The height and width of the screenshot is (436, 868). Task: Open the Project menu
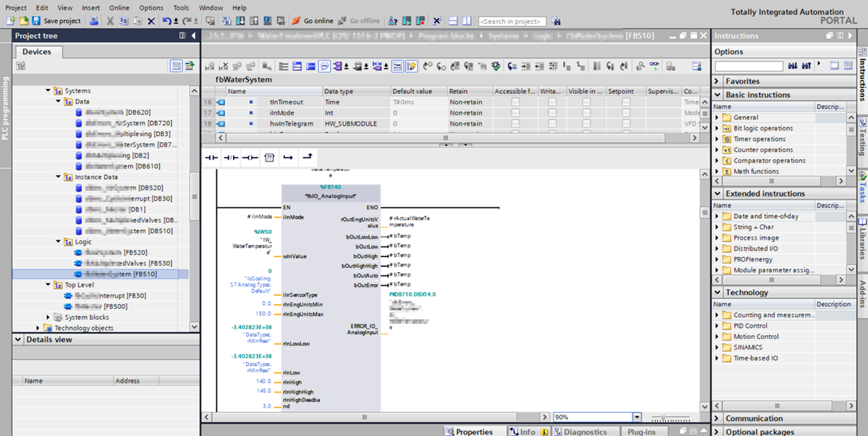(x=15, y=8)
